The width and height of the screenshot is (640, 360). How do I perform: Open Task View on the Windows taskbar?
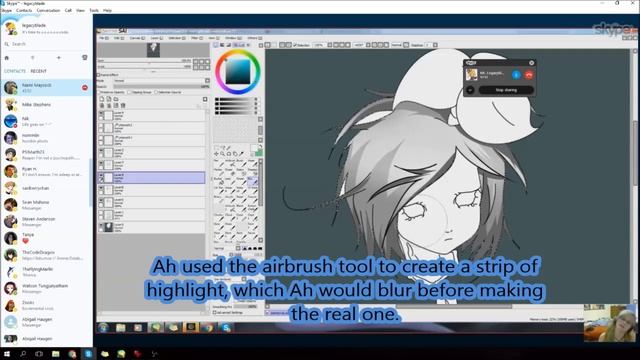[39, 354]
